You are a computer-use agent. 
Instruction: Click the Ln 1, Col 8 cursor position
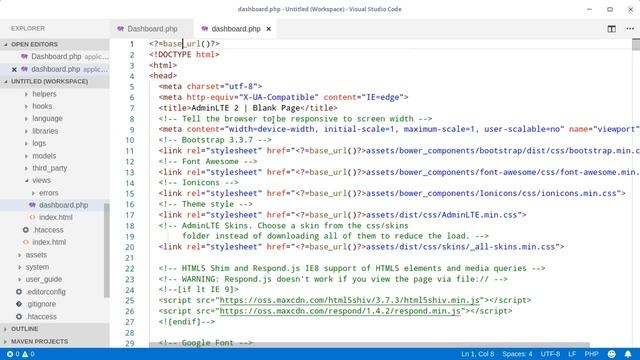[477, 354]
